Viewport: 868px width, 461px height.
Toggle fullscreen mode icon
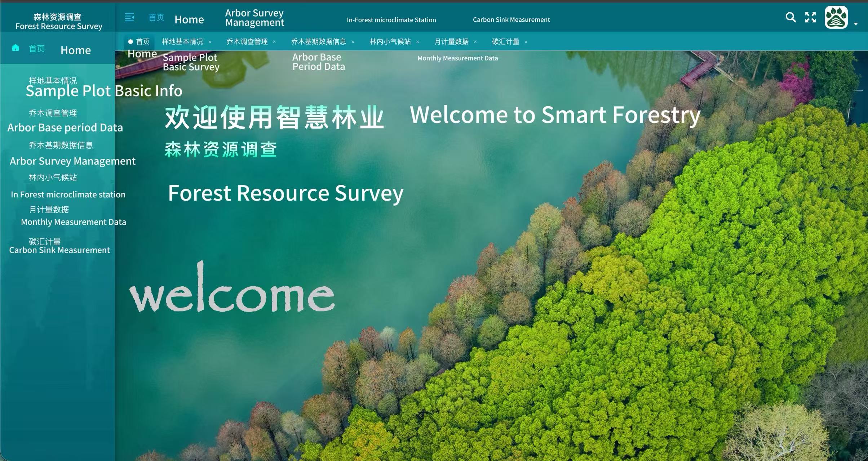[x=810, y=17]
